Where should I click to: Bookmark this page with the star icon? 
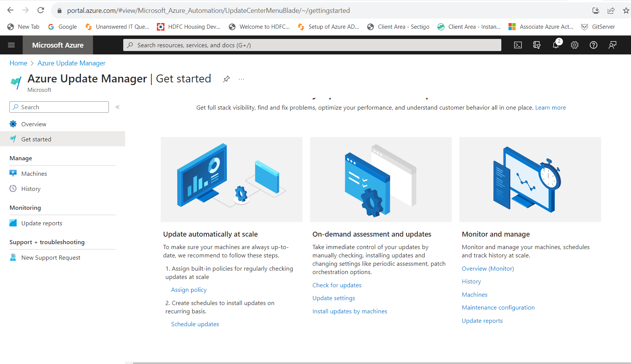coord(626,11)
